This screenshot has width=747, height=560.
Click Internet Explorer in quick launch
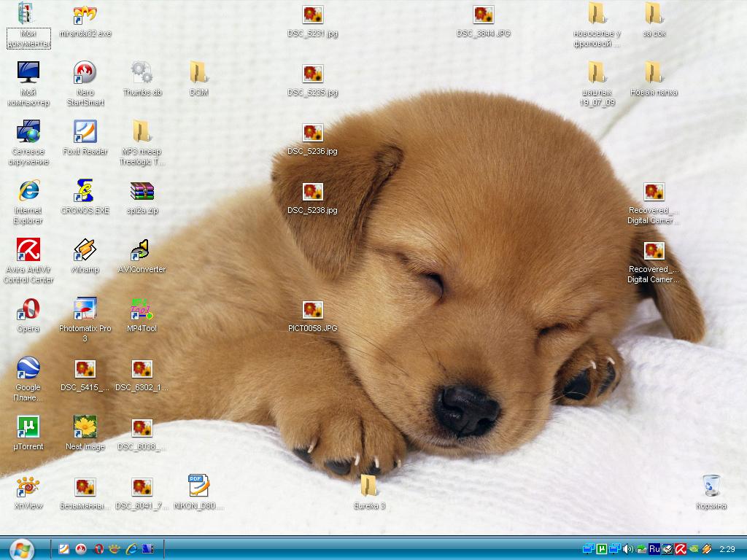pyautogui.click(x=132, y=549)
